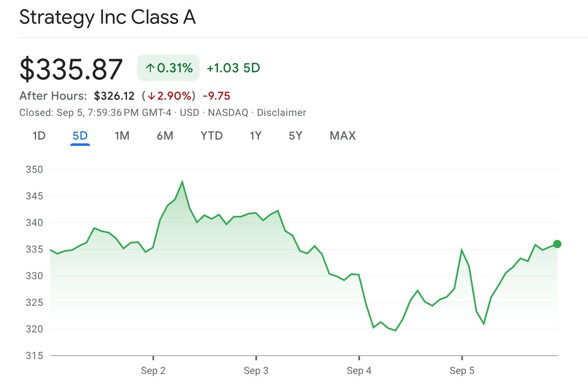Show the MAX historical chart

pos(343,135)
